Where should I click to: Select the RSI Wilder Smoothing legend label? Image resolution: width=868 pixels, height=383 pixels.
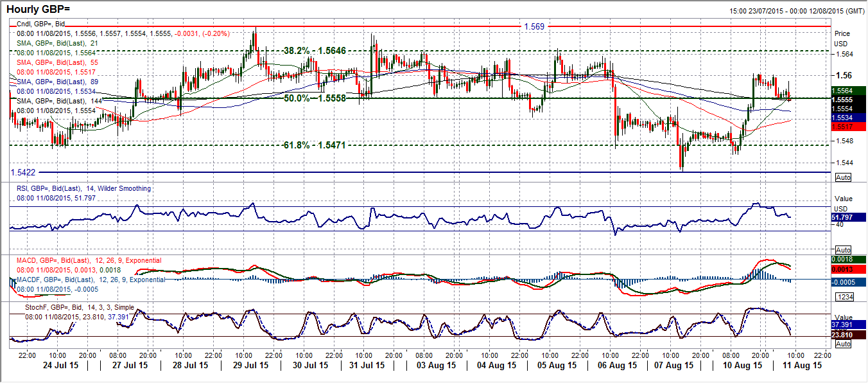pyautogui.click(x=84, y=188)
